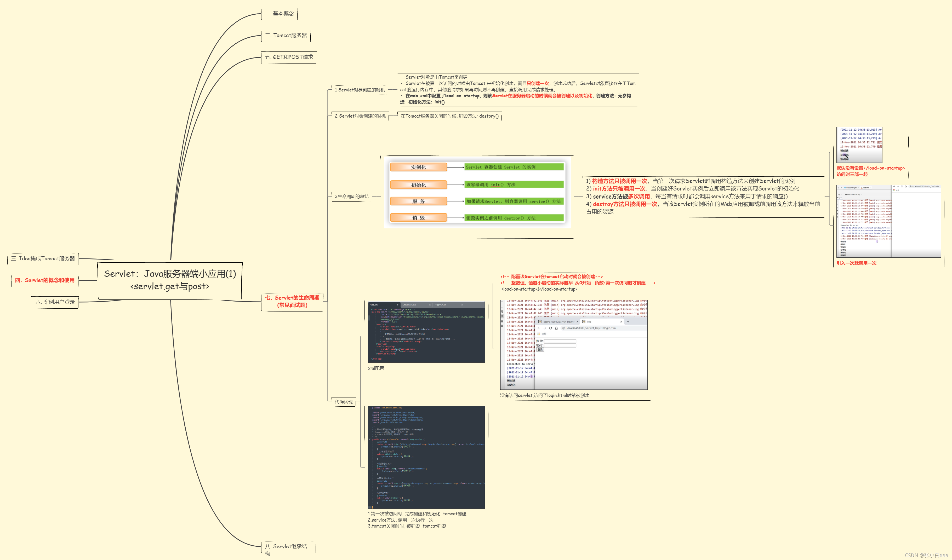This screenshot has width=952, height=560.
Task: Click the orange 实例化 box in diagram
Action: pyautogui.click(x=418, y=167)
